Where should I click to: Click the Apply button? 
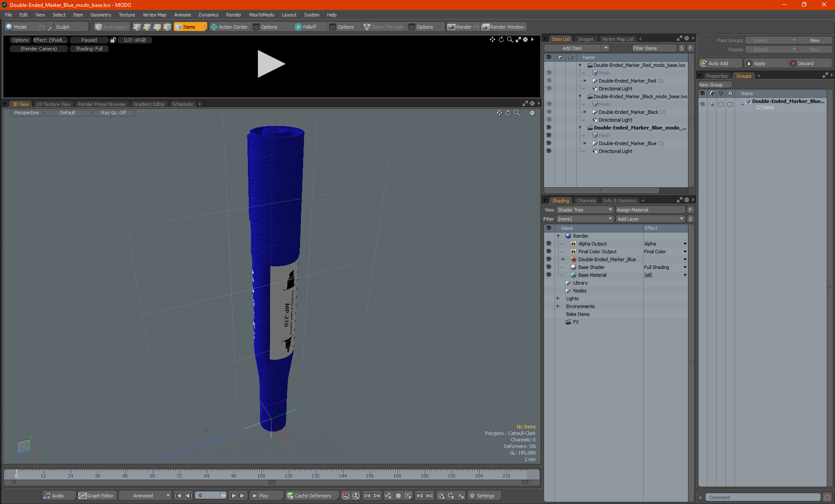[765, 63]
